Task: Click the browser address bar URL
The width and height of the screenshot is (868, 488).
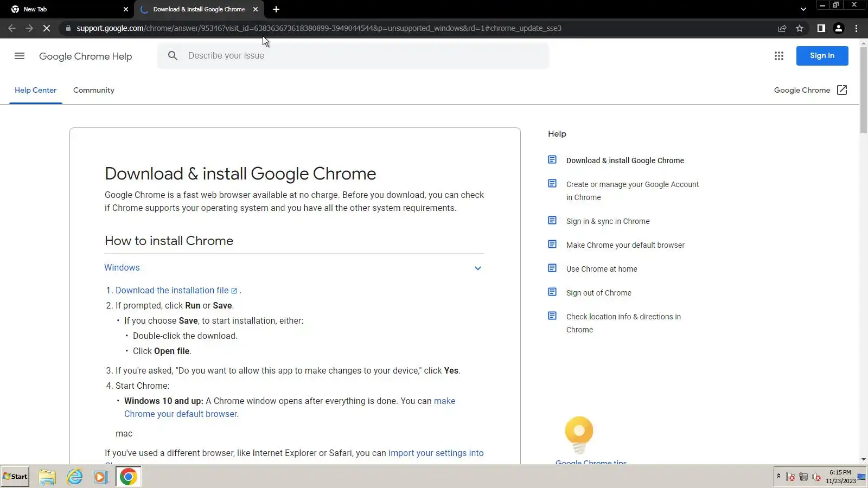Action: (x=319, y=28)
